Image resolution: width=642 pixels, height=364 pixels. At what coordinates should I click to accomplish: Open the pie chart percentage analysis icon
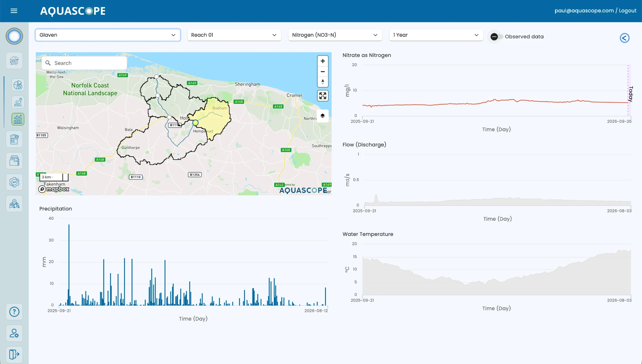click(x=18, y=85)
